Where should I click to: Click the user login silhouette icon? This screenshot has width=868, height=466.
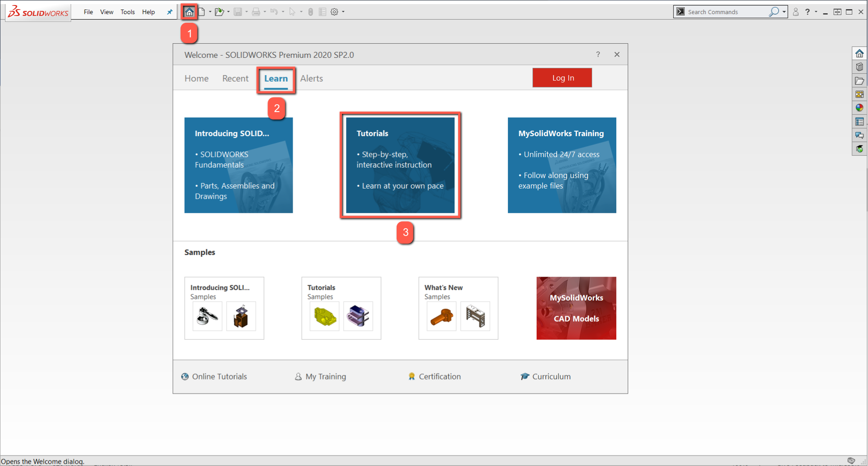[x=796, y=12]
